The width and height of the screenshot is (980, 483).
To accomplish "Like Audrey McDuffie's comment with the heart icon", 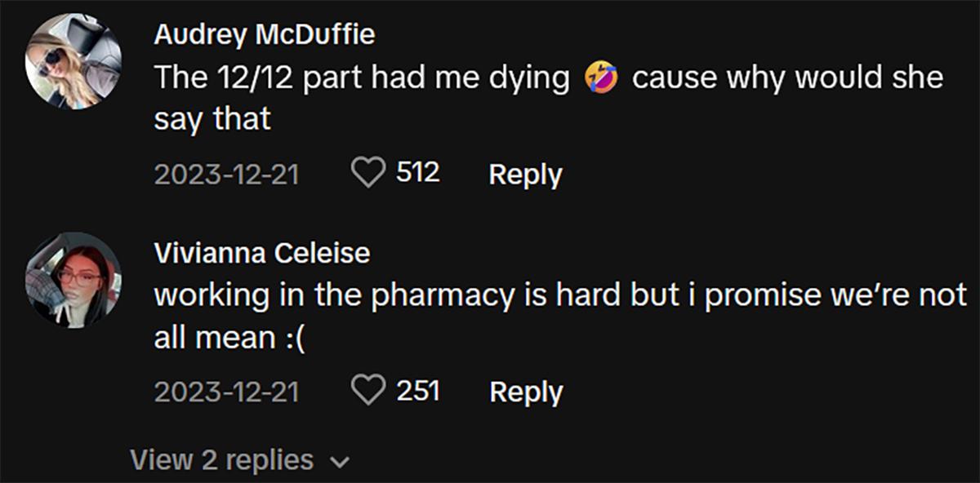I will pyautogui.click(x=368, y=172).
